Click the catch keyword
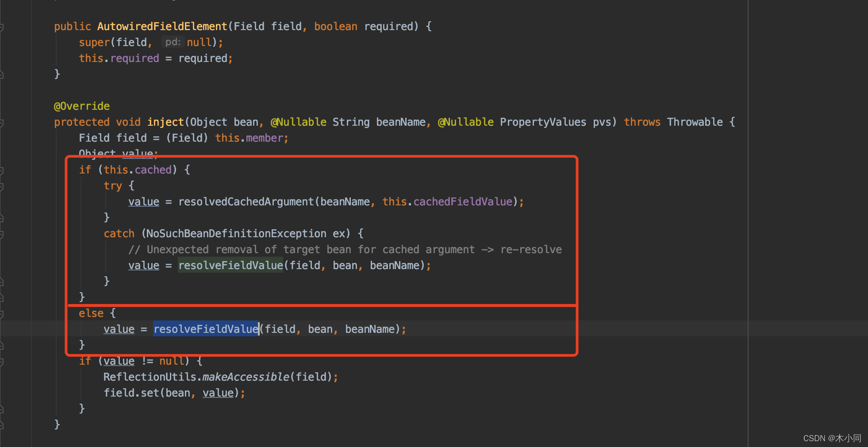Image resolution: width=868 pixels, height=447 pixels. pos(119,234)
